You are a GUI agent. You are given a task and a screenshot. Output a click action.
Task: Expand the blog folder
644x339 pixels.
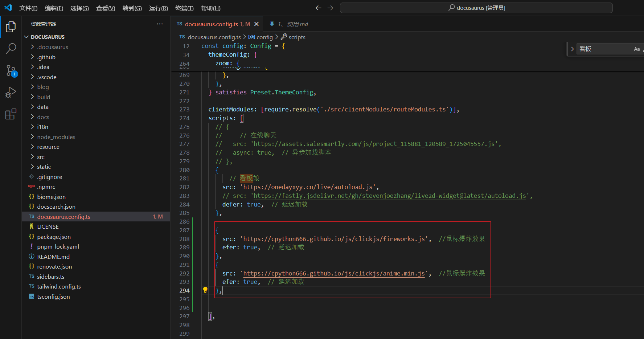43,87
